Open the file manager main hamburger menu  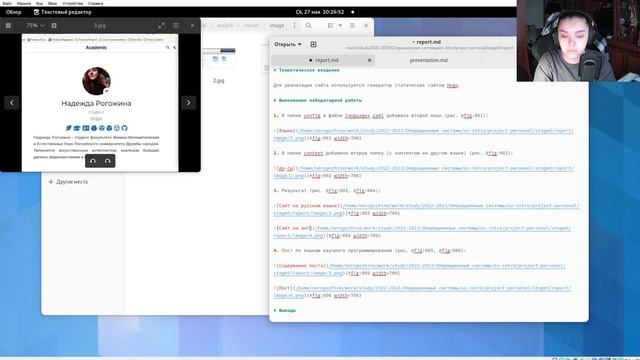[352, 25]
